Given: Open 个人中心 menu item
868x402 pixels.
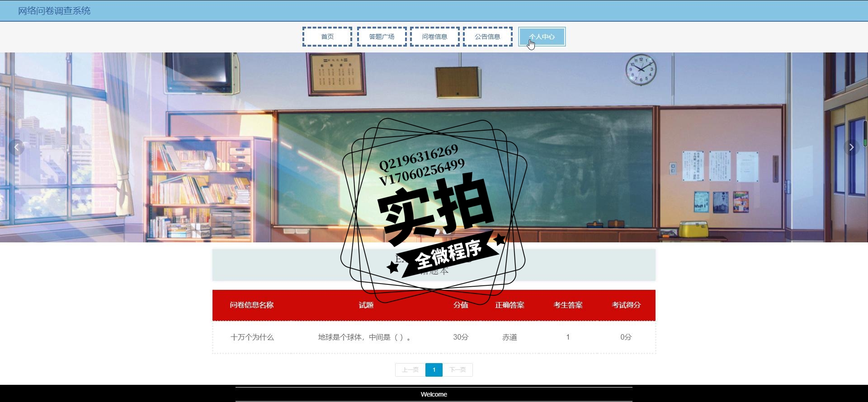Looking at the screenshot, I should (x=542, y=37).
